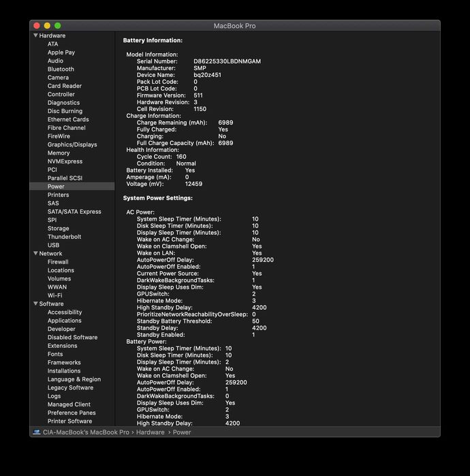470x476 pixels.
Task: Click serial number D86225330LBDNMGAM
Action: pyautogui.click(x=227, y=61)
